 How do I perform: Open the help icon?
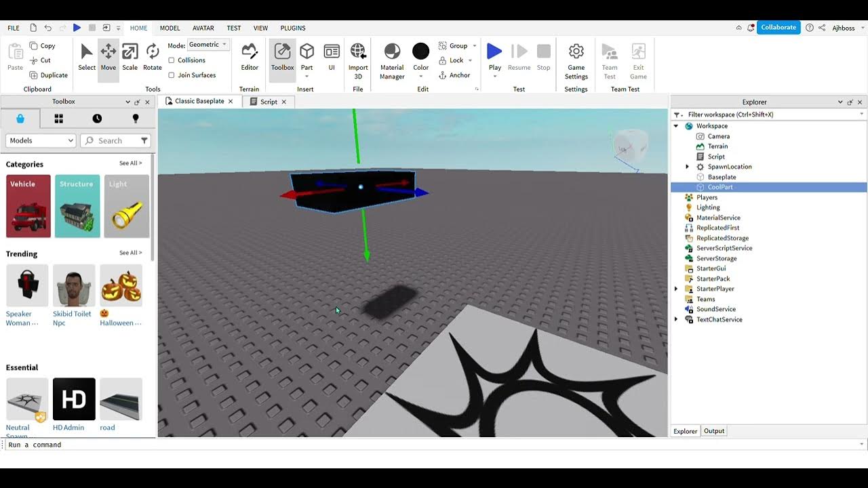[810, 28]
